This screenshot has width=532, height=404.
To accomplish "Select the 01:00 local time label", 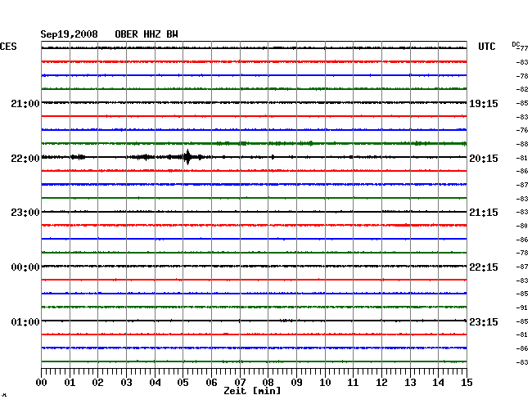I will [25, 321].
